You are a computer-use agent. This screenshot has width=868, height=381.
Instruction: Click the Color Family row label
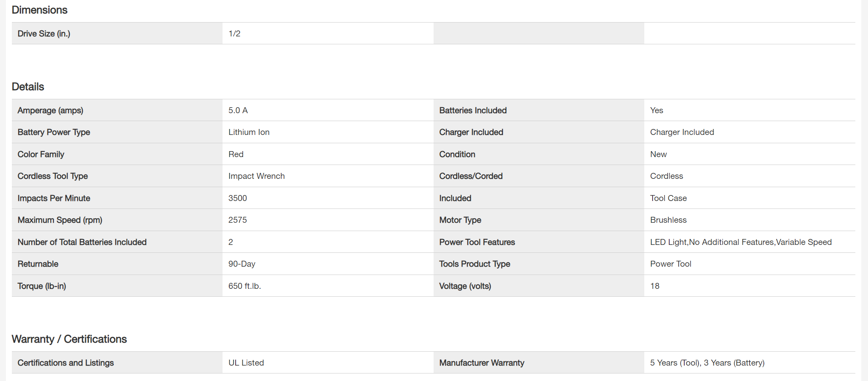(x=41, y=154)
